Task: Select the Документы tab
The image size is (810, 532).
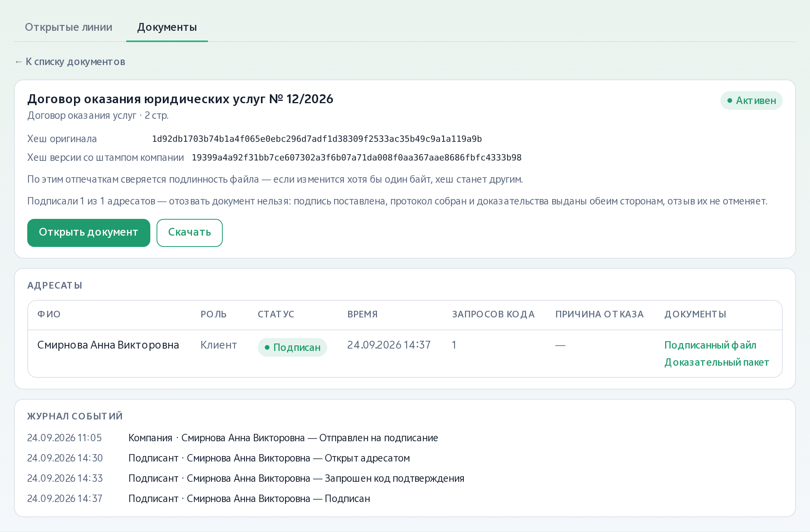Action: 167,27
